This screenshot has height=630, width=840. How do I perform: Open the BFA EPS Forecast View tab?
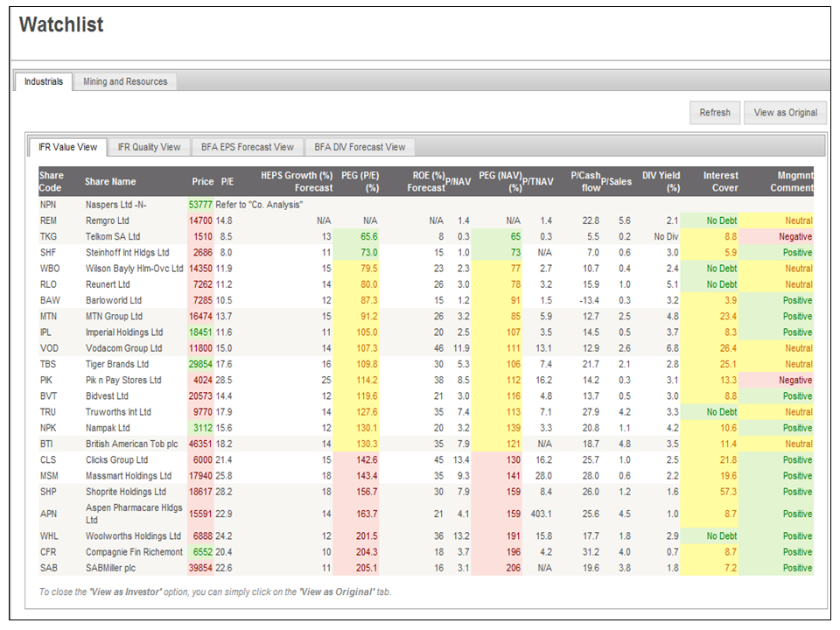(x=247, y=147)
